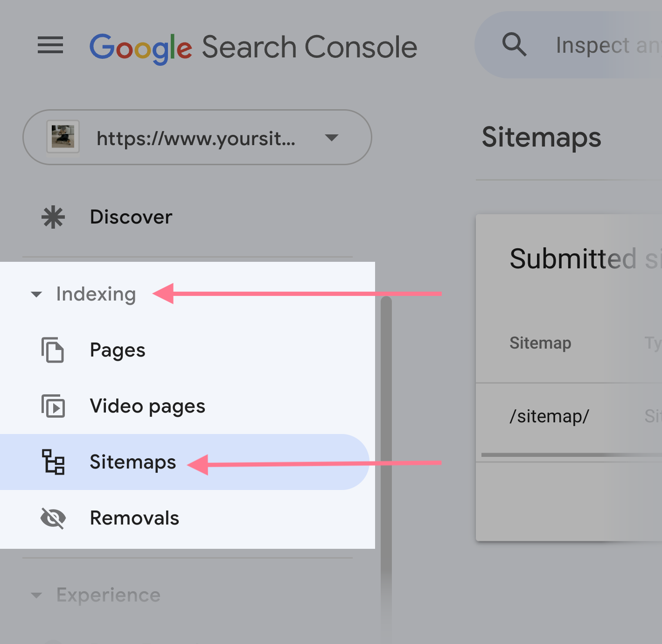Toggle the Discover sidebar entry

coord(131,217)
